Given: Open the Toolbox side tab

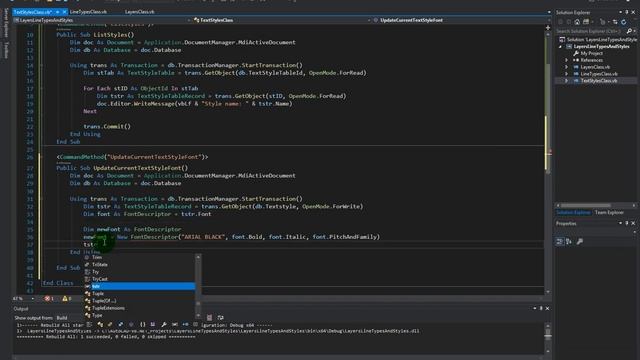Looking at the screenshot, I should click(6, 50).
